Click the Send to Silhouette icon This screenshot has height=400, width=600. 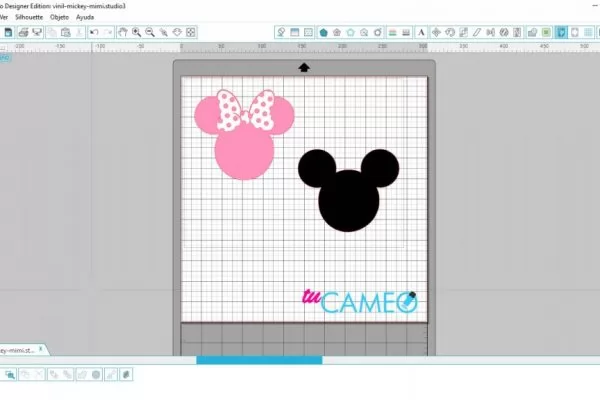[x=37, y=32]
